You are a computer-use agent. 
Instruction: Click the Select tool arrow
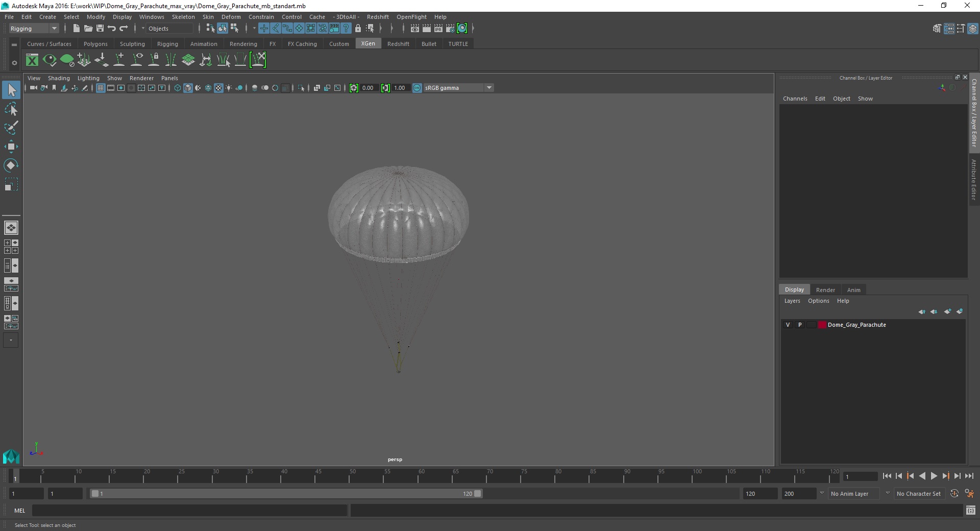(11, 90)
